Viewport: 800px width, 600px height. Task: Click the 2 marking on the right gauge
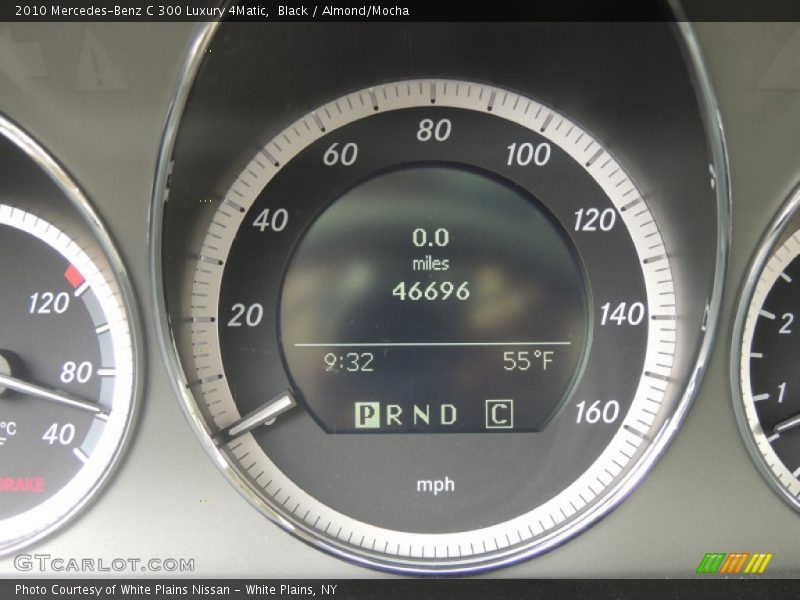click(786, 323)
